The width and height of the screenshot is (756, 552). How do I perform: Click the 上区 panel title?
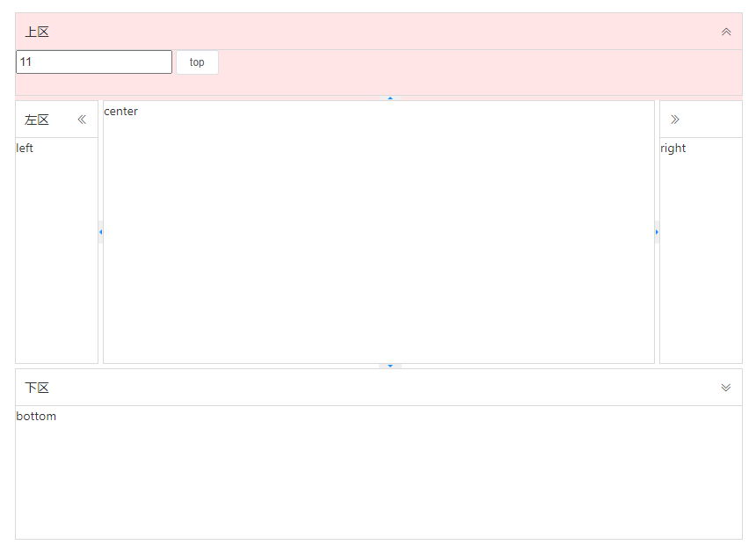[37, 32]
